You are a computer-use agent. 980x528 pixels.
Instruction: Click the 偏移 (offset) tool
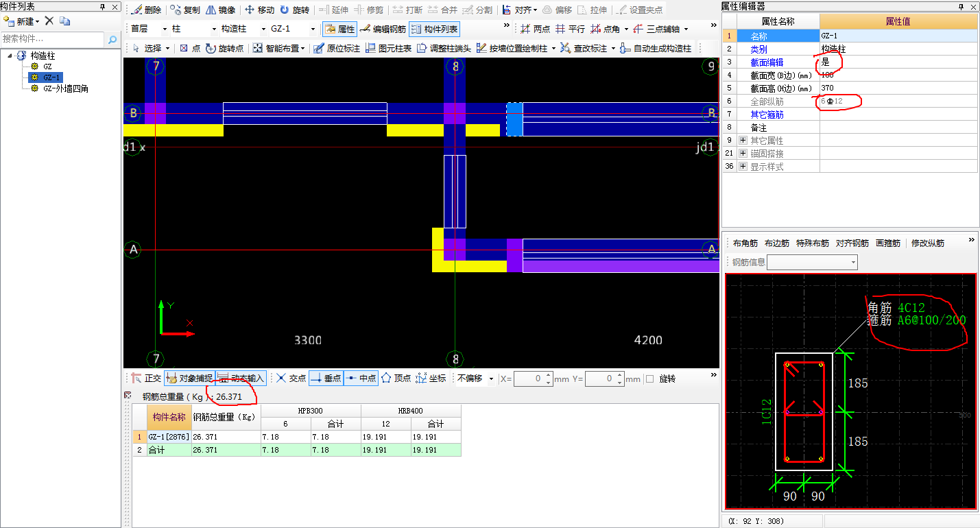[x=557, y=10]
